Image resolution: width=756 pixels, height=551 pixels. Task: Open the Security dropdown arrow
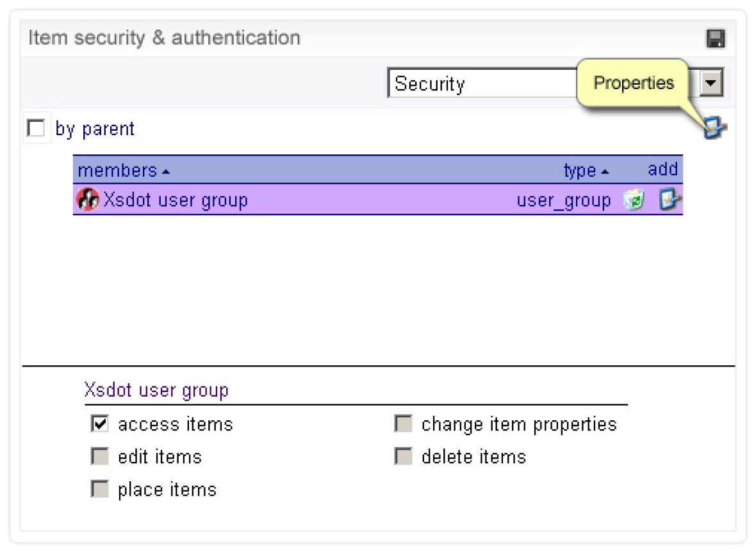[x=711, y=83]
